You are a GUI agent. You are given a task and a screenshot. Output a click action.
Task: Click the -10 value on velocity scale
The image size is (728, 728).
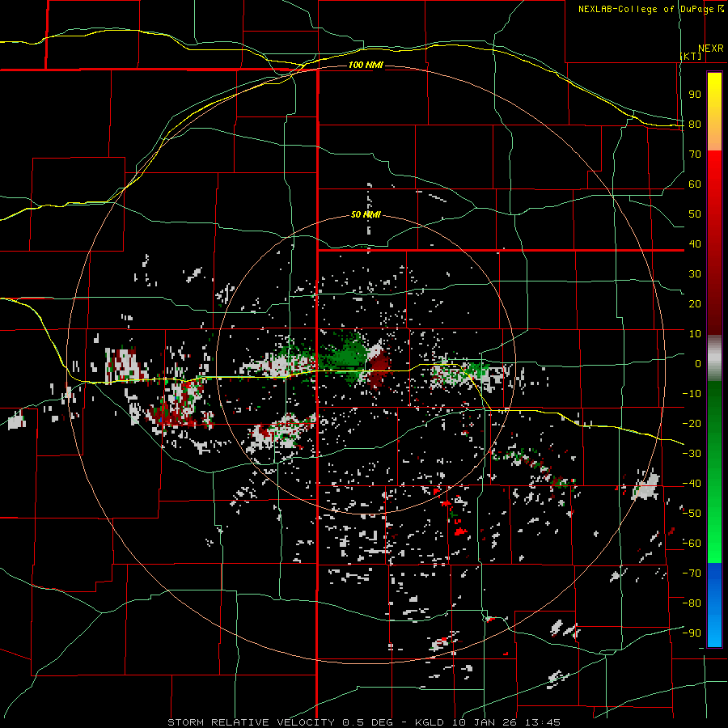[692, 394]
